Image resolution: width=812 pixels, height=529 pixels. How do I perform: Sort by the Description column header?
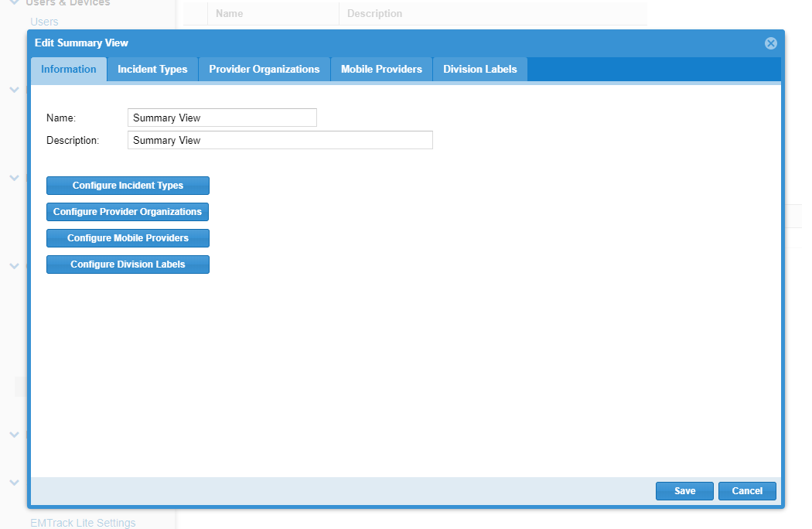point(493,13)
